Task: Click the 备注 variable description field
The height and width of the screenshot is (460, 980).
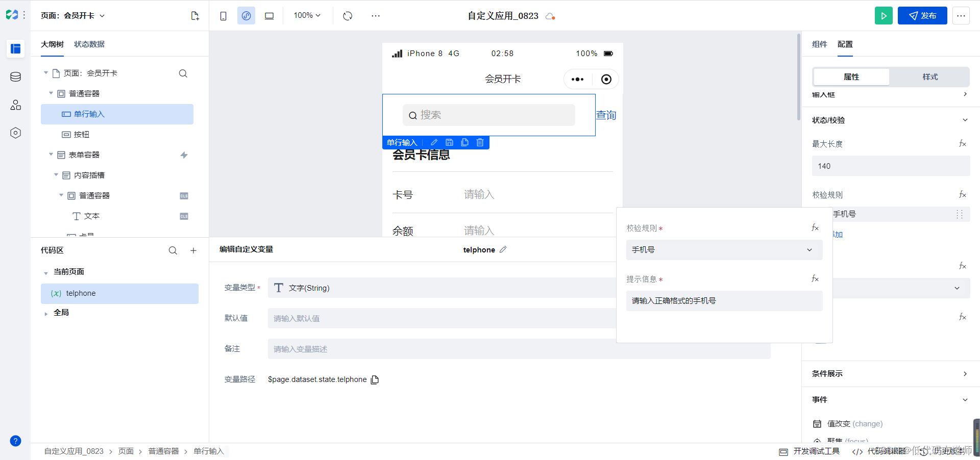Action: click(519, 349)
